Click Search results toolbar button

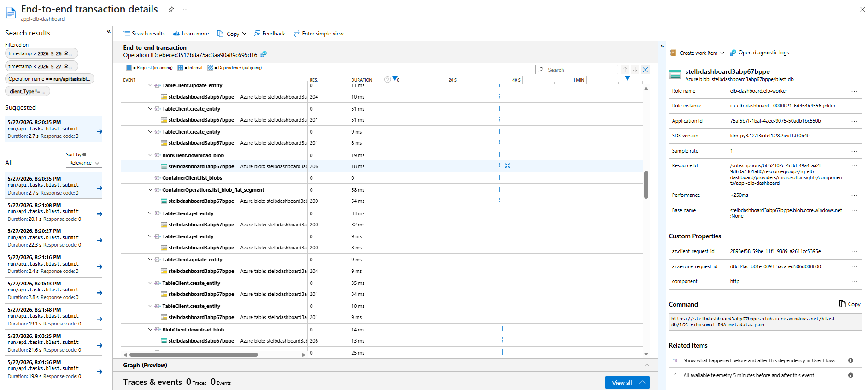pyautogui.click(x=144, y=34)
